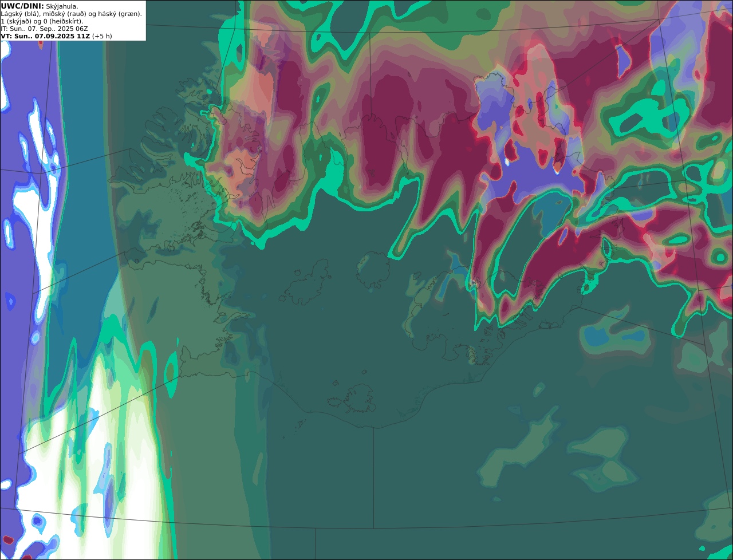Click the 'UWC/DINI: Skýjahula.' title line
The height and width of the screenshot is (560, 733).
pyautogui.click(x=40, y=6)
